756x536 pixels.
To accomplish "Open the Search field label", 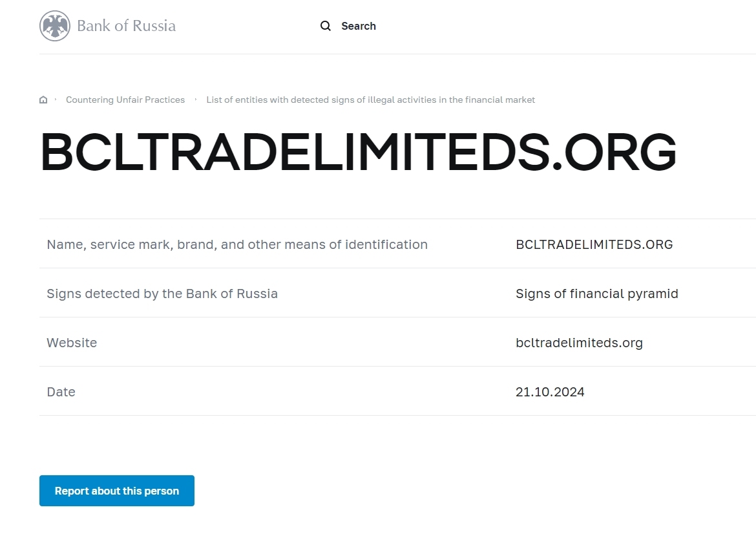I will pyautogui.click(x=358, y=26).
